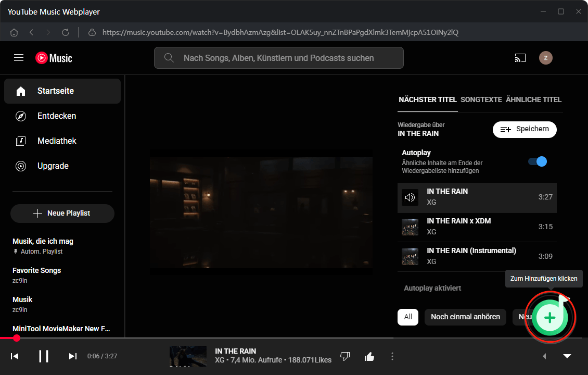Play IN THE RAIN (Instrumental) from queue
The width and height of the screenshot is (588, 375).
pos(477,256)
